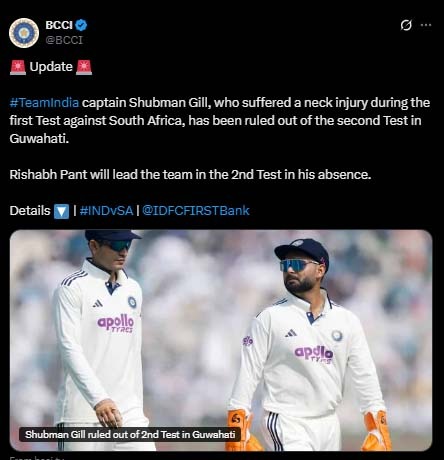Image resolution: width=444 pixels, height=460 pixels.
Task: Click the player wearing orange wicketkeeping gloves
Action: (307, 345)
